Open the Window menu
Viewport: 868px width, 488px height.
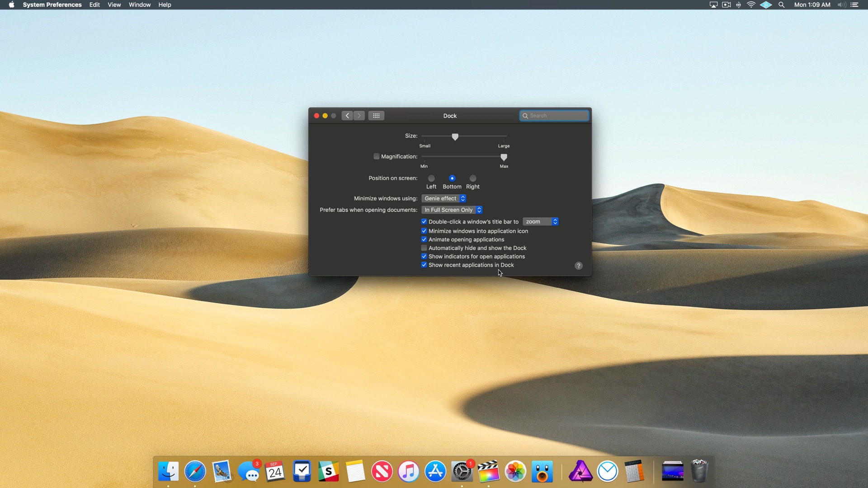(x=140, y=5)
